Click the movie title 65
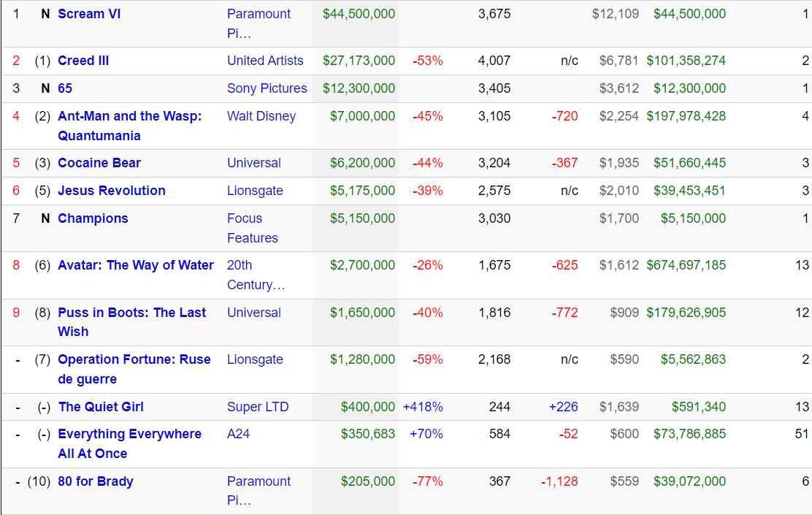Viewport: 812px width, 515px height. (x=65, y=88)
